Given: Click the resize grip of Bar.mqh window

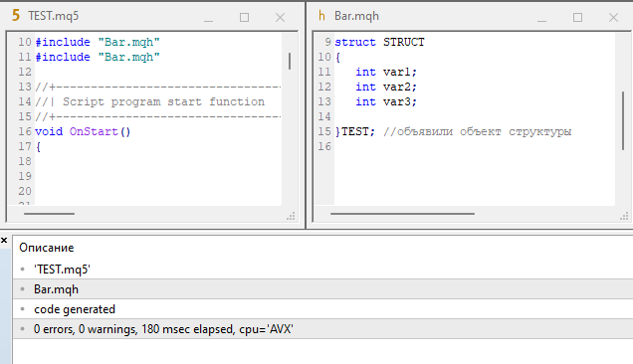Looking at the screenshot, I should pos(624,216).
